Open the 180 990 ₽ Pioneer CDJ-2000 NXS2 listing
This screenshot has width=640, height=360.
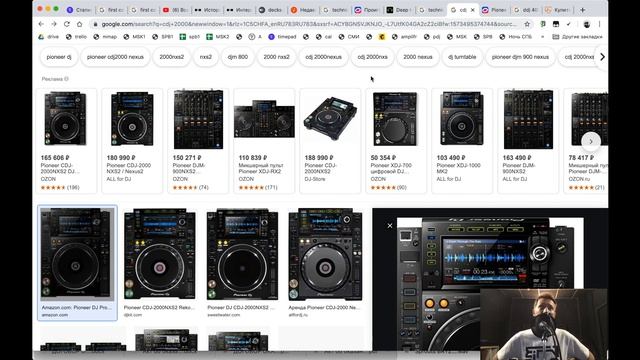[132, 140]
